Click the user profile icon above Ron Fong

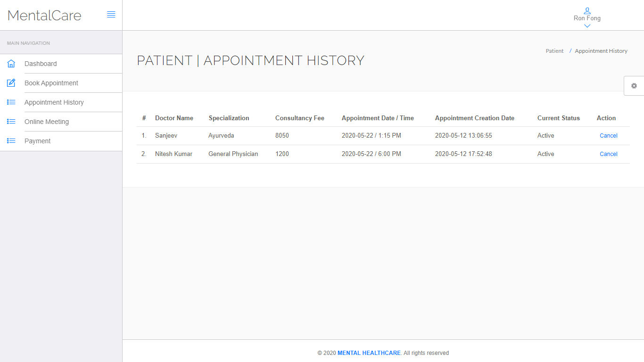tap(587, 10)
